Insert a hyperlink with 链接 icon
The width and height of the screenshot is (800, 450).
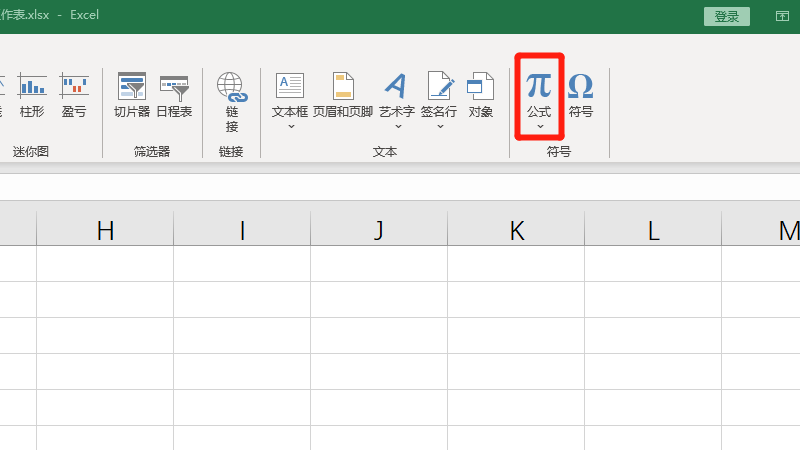(x=232, y=102)
